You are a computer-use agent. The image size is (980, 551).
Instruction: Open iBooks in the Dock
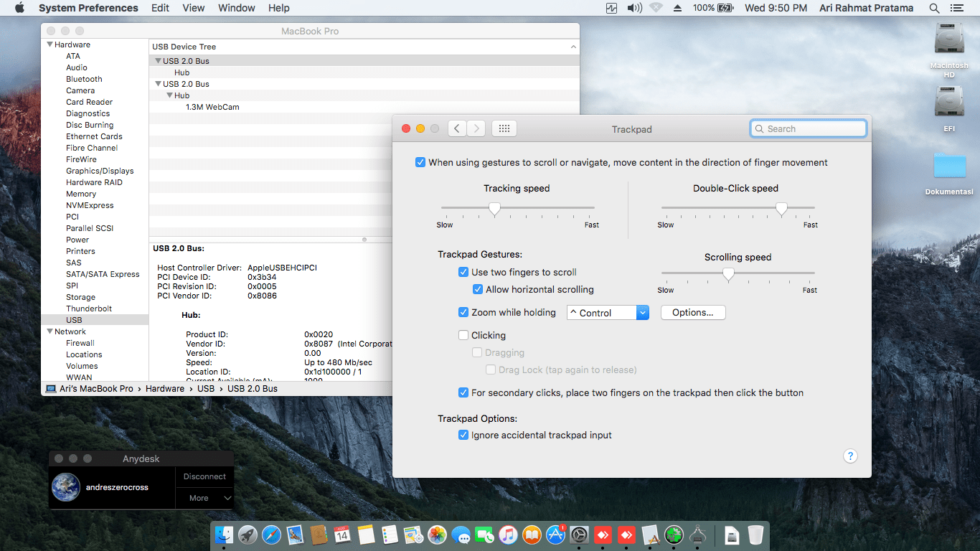pos(532,534)
